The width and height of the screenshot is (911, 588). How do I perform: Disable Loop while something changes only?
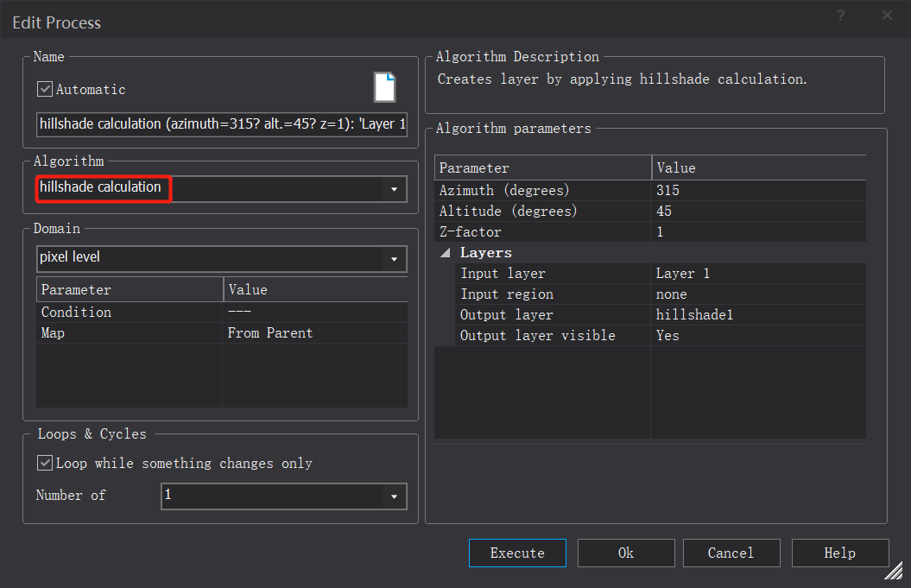(45, 464)
